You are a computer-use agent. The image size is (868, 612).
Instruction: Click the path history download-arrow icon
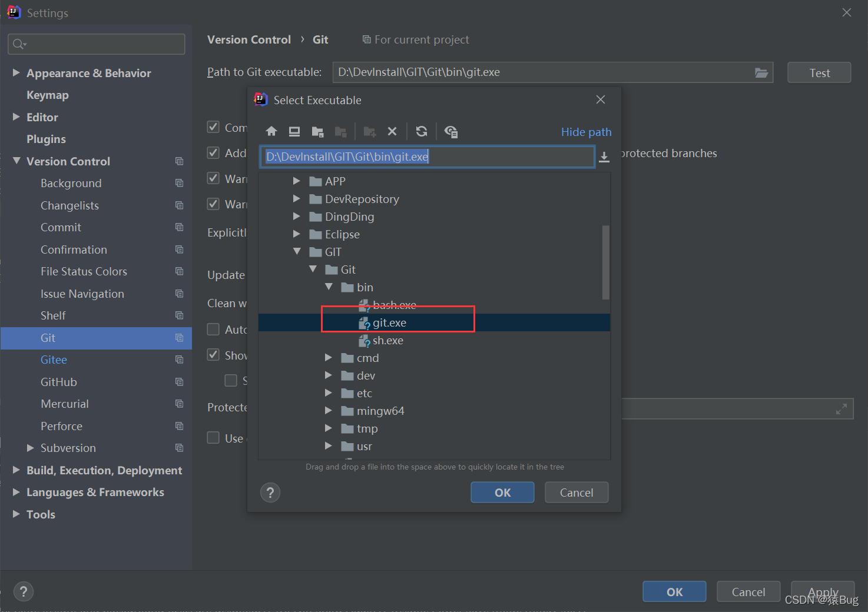point(604,157)
